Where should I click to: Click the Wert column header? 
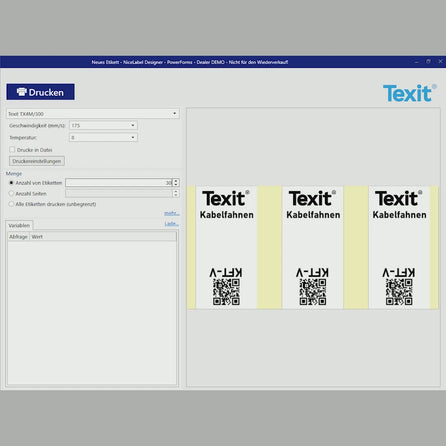point(37,237)
